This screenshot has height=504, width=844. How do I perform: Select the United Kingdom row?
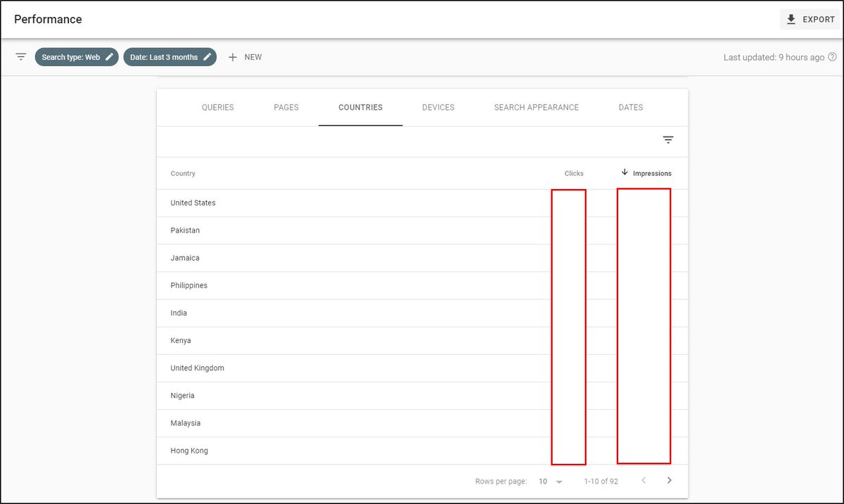click(x=422, y=368)
